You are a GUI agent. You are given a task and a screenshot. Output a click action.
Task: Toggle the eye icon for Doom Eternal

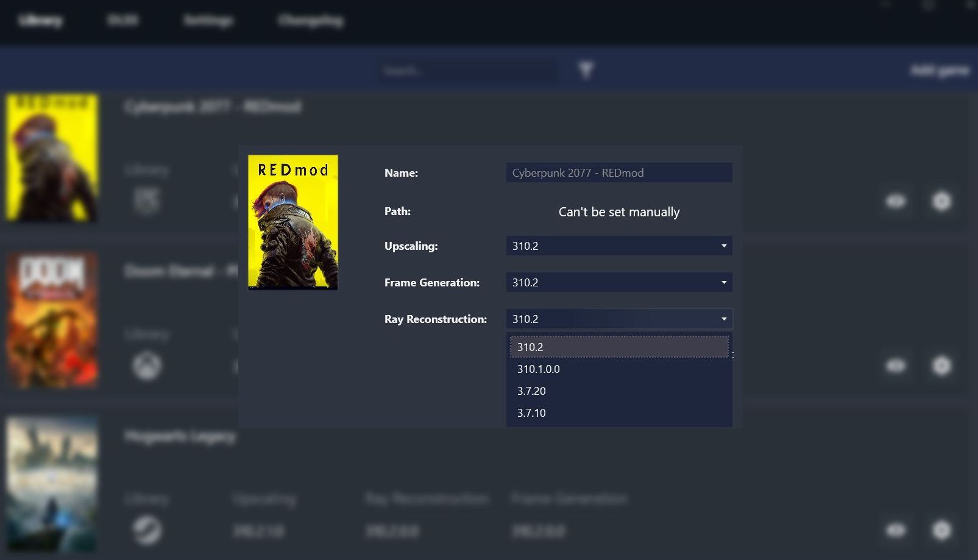click(896, 366)
